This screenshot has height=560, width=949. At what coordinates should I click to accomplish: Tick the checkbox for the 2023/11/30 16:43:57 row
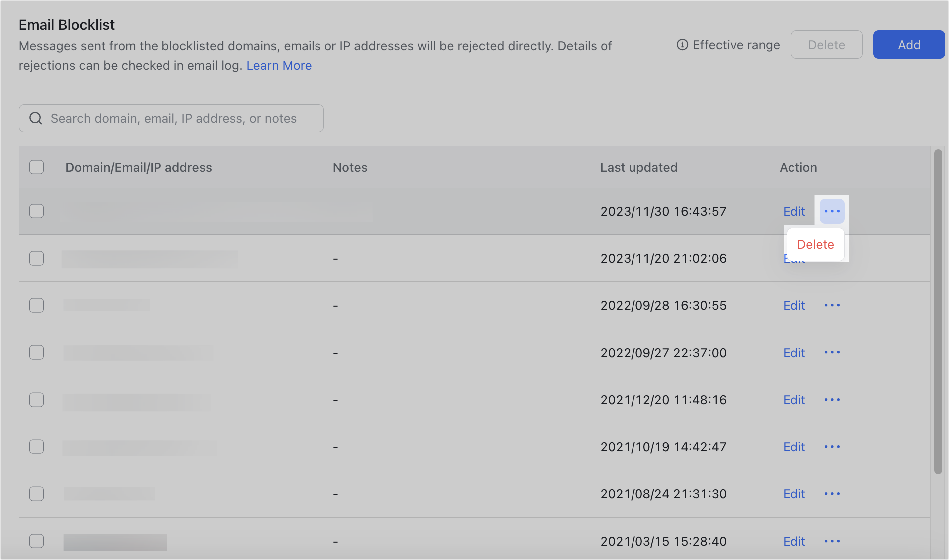pos(36,211)
